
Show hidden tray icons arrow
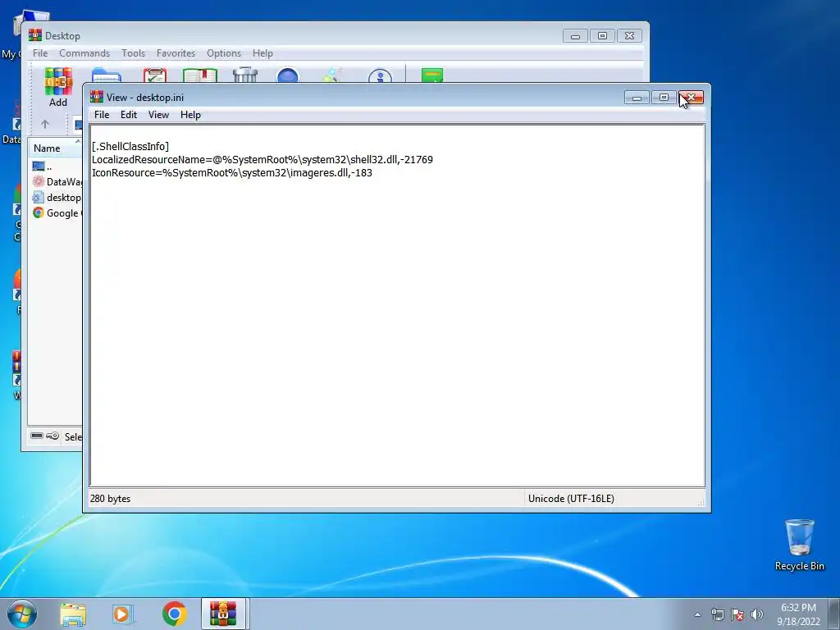pyautogui.click(x=697, y=614)
